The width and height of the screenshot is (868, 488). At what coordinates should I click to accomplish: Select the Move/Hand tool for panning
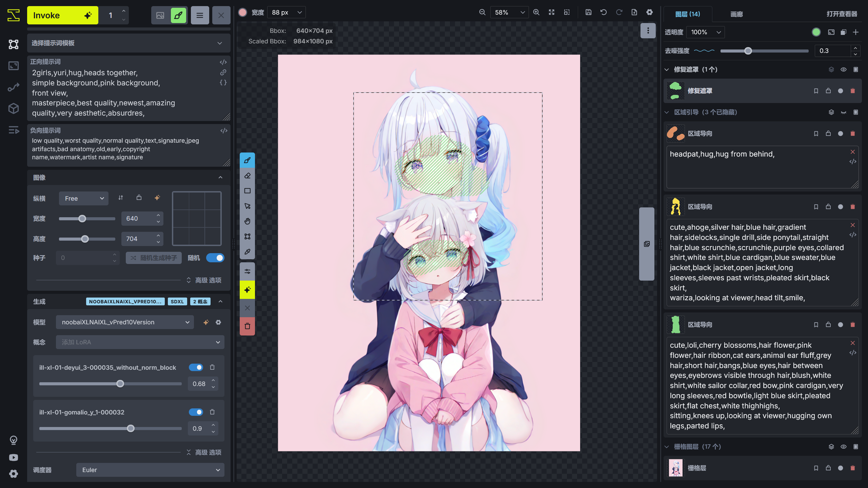click(x=247, y=221)
